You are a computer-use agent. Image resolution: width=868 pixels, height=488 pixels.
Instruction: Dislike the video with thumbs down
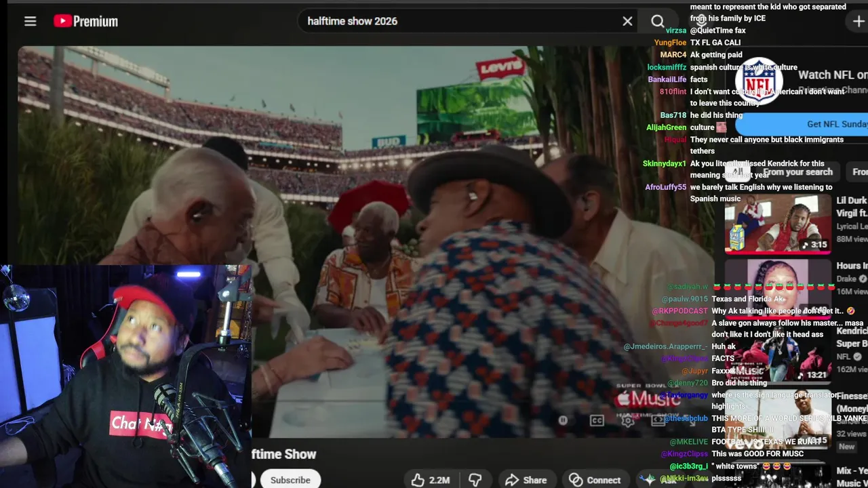[x=475, y=480]
